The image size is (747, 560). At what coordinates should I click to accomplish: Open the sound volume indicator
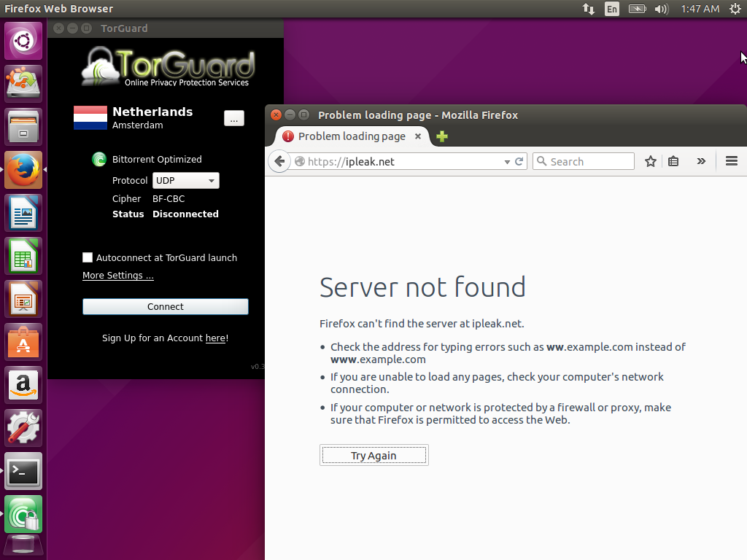(662, 9)
